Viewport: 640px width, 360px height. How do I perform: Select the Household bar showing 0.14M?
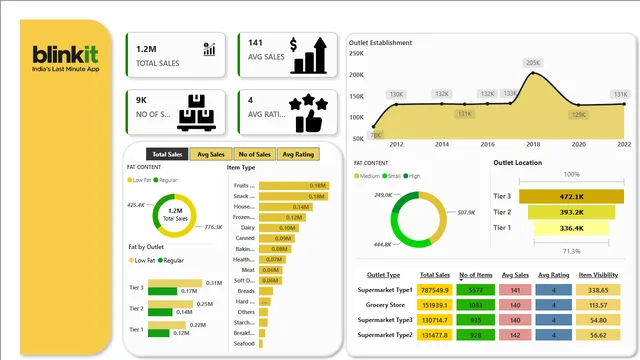[286, 207]
